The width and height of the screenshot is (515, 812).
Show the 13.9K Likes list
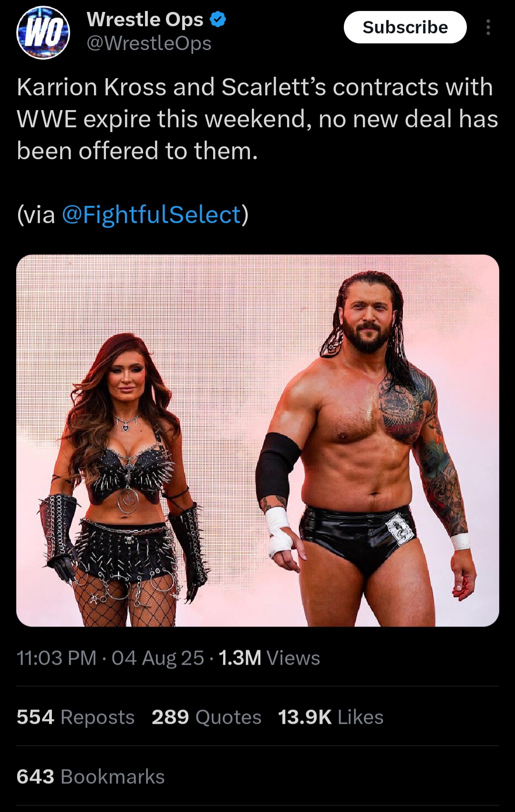tap(330, 717)
